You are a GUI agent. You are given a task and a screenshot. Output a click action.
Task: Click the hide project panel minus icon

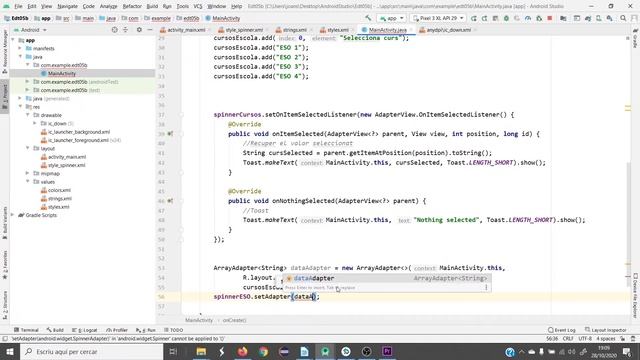pyautogui.click(x=150, y=30)
